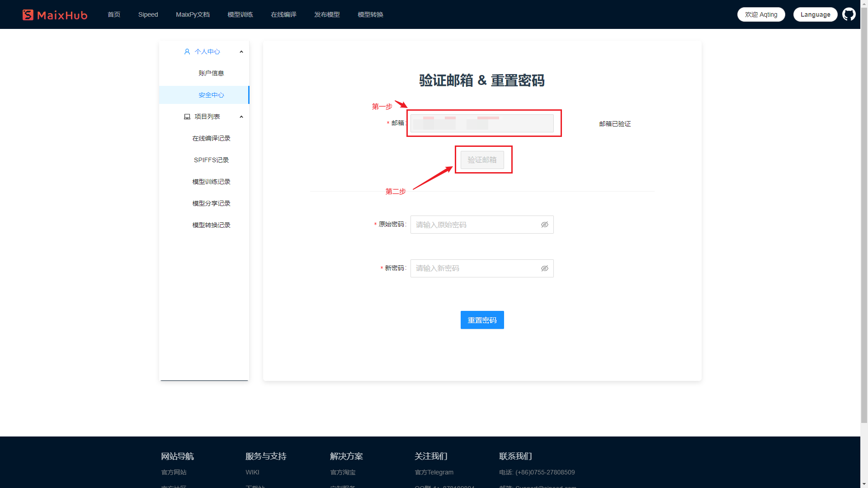Screen dimensions: 868x488
Task: Click the 验证邮箱 & 重置密码 heading
Action: (482, 80)
